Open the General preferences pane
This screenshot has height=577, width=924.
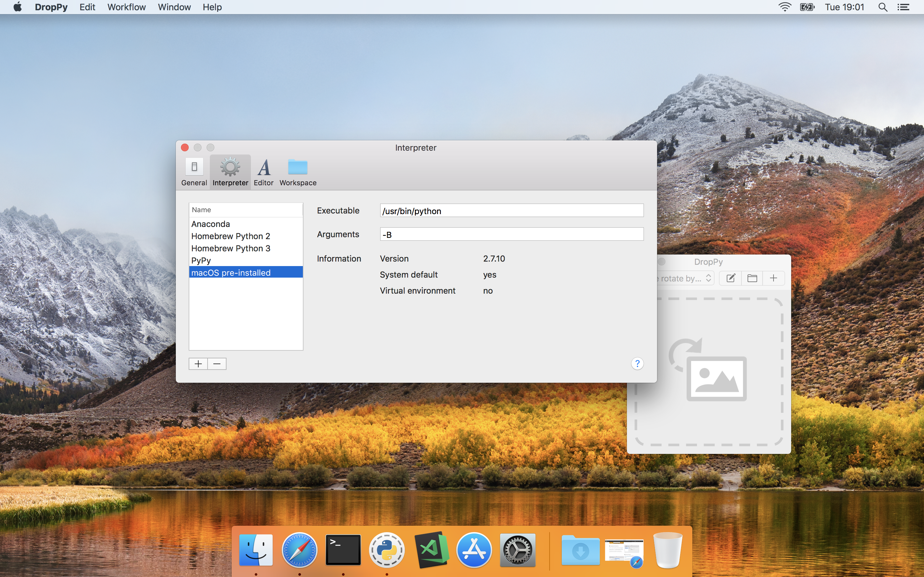coord(194,172)
